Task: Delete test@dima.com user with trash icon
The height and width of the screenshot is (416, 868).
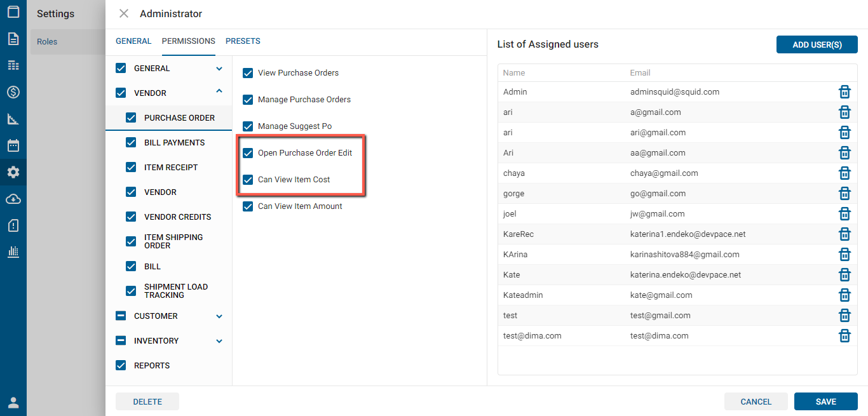Action: (x=844, y=336)
